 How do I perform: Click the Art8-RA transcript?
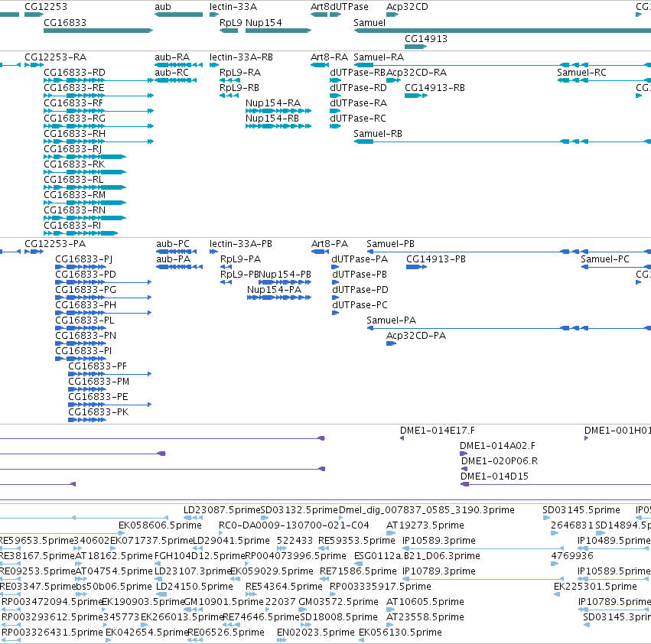[330, 57]
